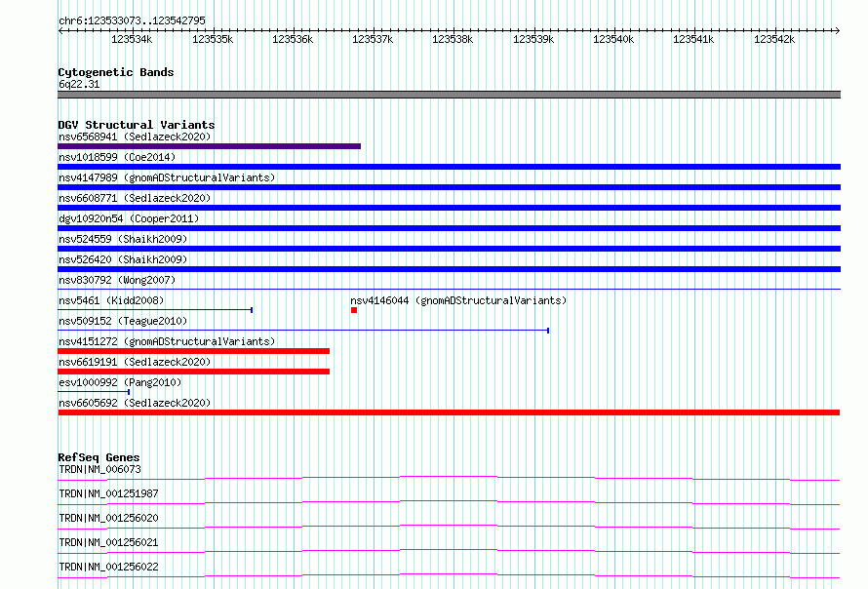Select the blue nsv1018599 variant bar
The width and height of the screenshot is (868, 589).
(449, 167)
